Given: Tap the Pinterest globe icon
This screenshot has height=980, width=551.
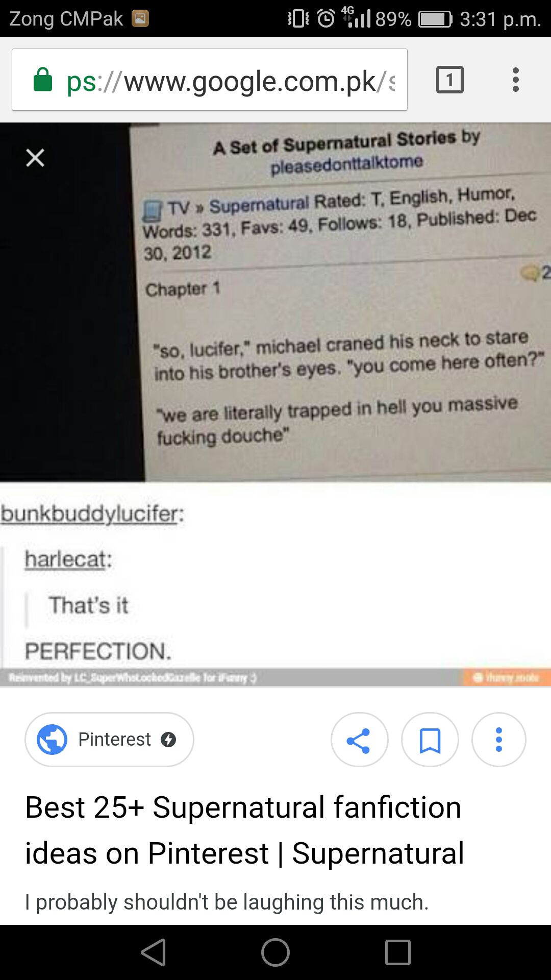Looking at the screenshot, I should pos(52,740).
